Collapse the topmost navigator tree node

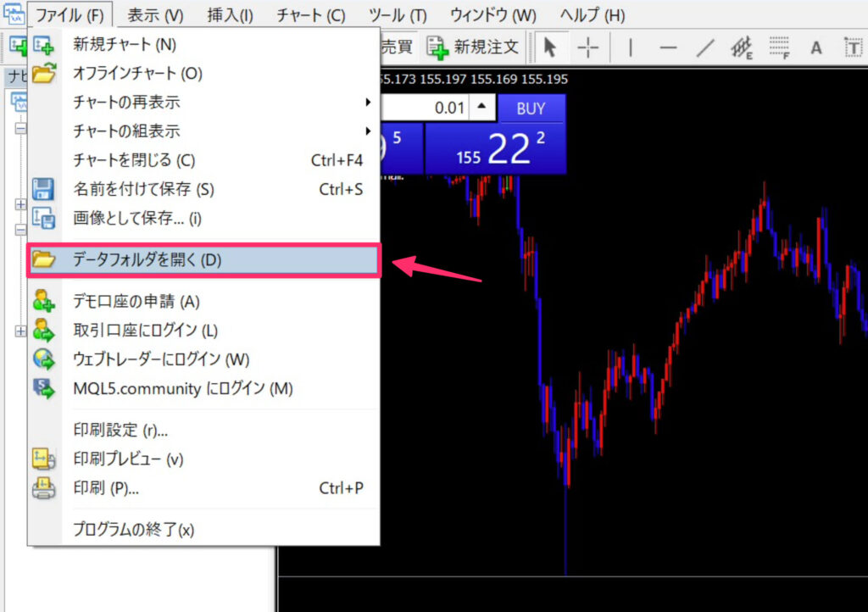pos(20,130)
